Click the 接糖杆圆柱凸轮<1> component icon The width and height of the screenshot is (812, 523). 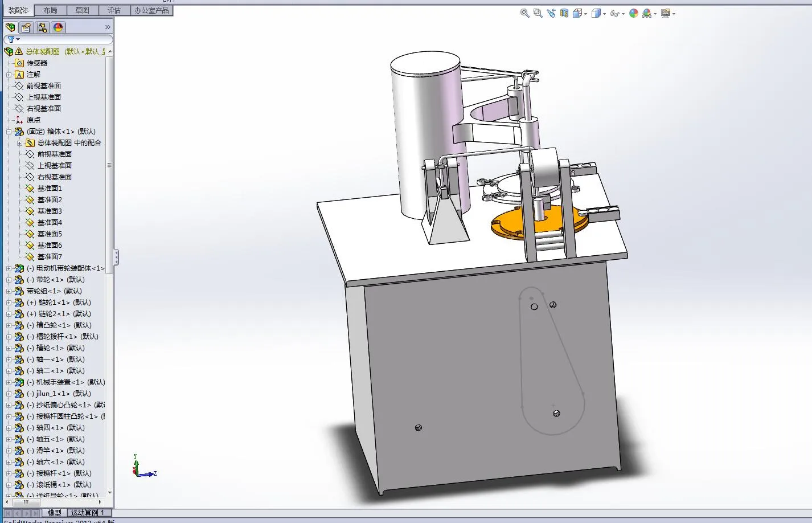point(19,416)
